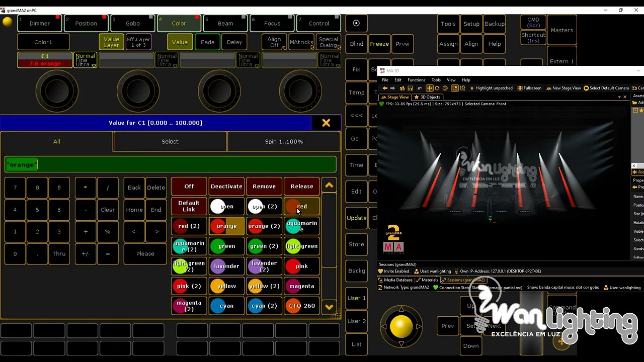Toggle the Prvw button
The image size is (644, 362).
click(403, 44)
